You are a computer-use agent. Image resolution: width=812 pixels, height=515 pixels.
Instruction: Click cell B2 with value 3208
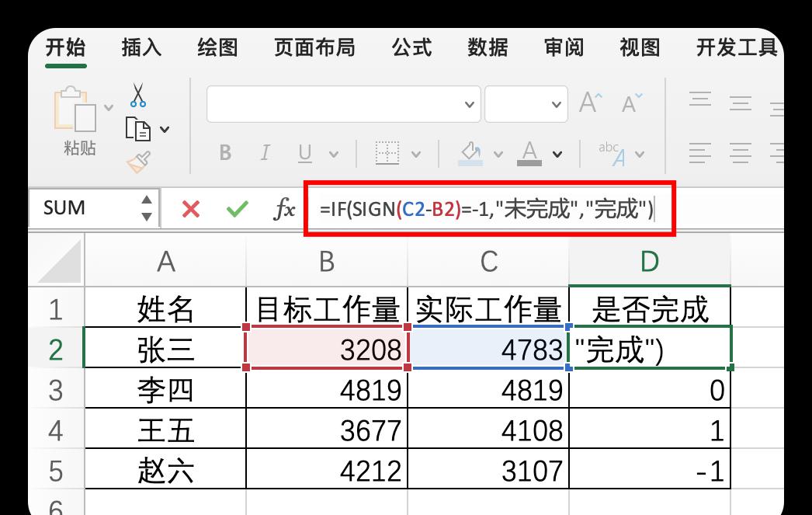327,350
